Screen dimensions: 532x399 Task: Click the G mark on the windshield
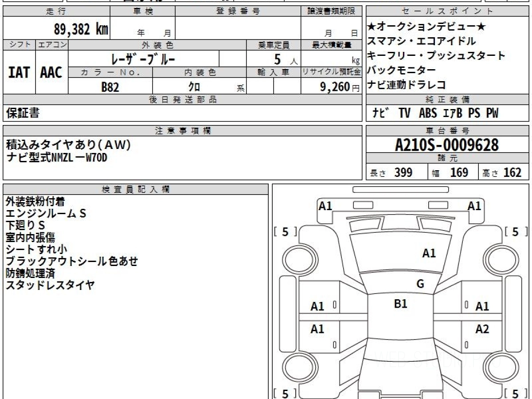[420, 284]
